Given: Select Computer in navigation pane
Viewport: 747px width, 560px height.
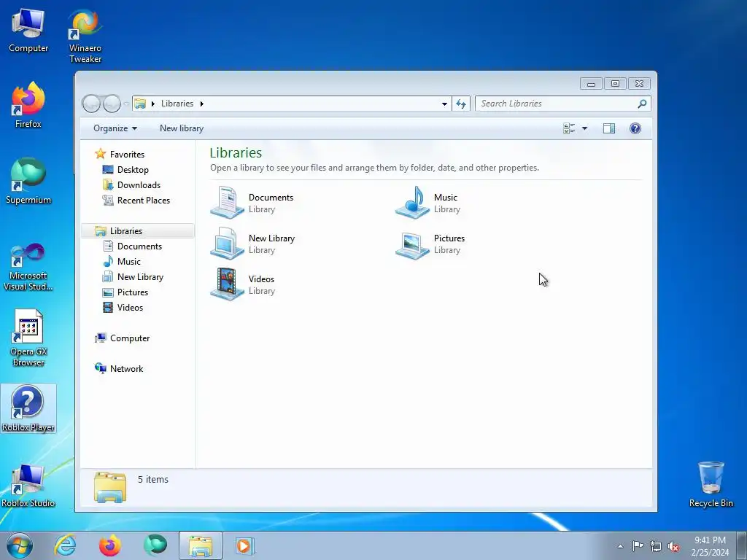Looking at the screenshot, I should (130, 338).
